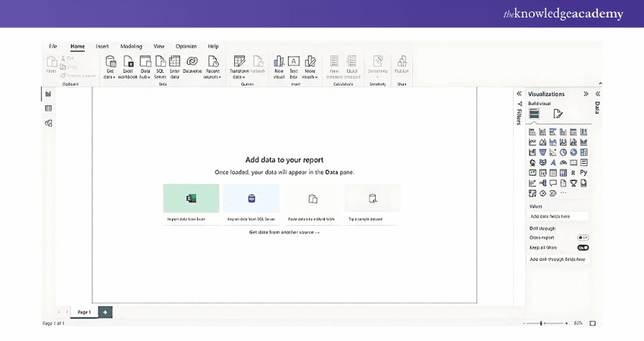Select the Python visual icon
644x341 pixels.
coord(583,172)
